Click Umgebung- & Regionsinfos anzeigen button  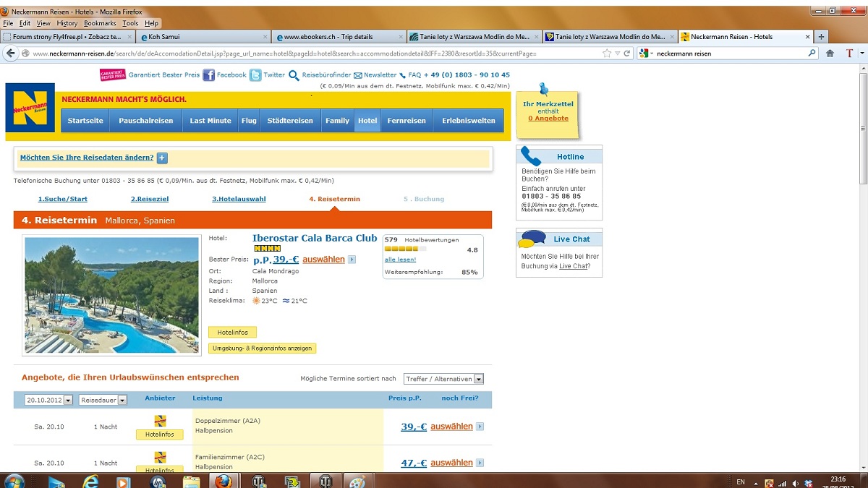263,348
